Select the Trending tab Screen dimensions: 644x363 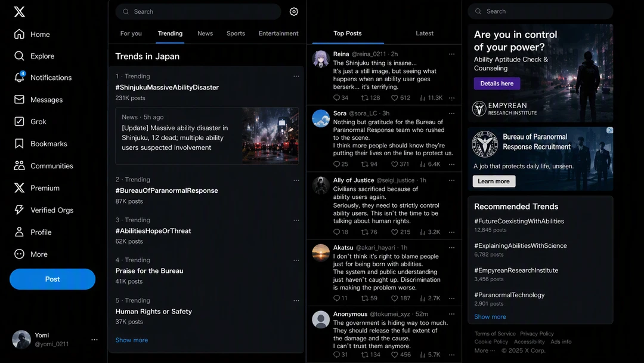tap(170, 33)
